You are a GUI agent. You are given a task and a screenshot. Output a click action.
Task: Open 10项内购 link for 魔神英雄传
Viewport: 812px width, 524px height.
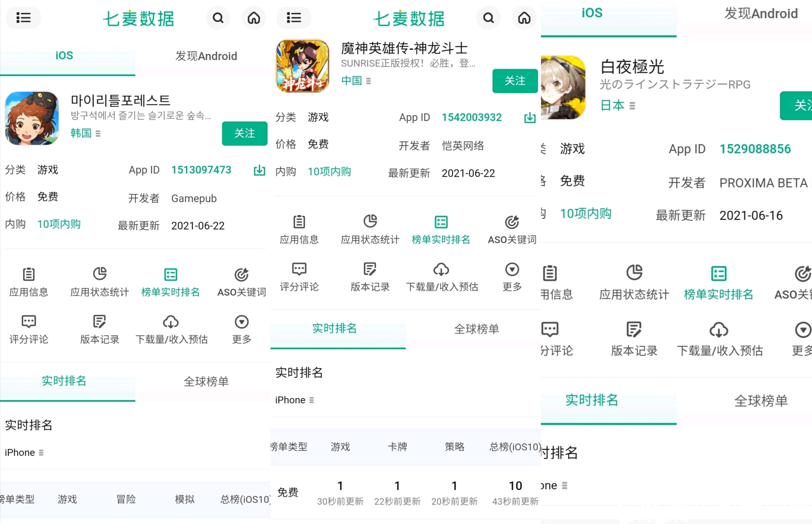(x=329, y=172)
